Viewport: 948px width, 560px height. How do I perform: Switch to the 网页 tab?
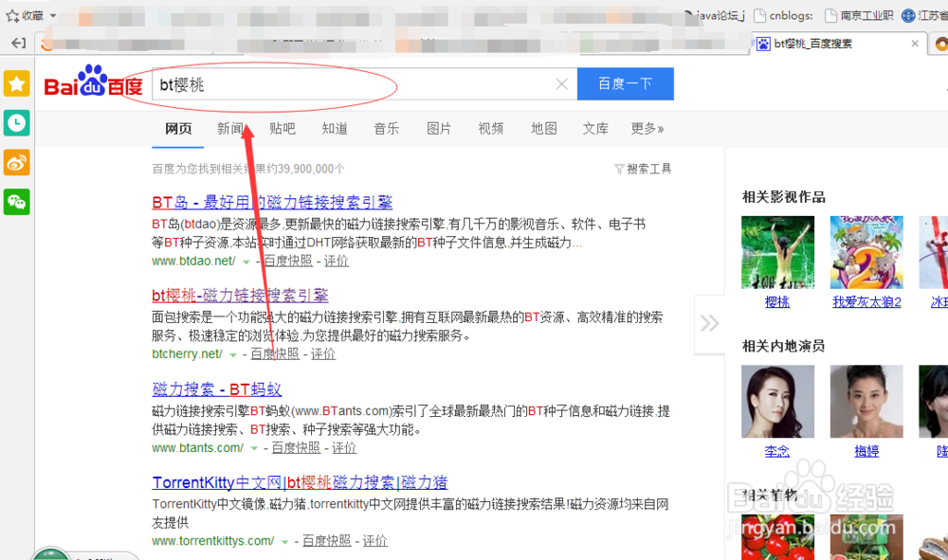pos(178,128)
